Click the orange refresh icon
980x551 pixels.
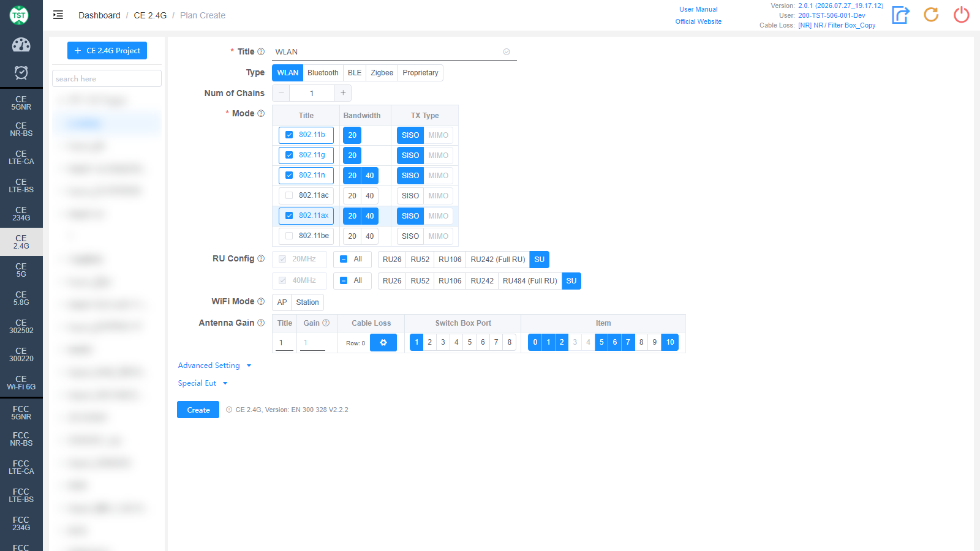(x=931, y=15)
